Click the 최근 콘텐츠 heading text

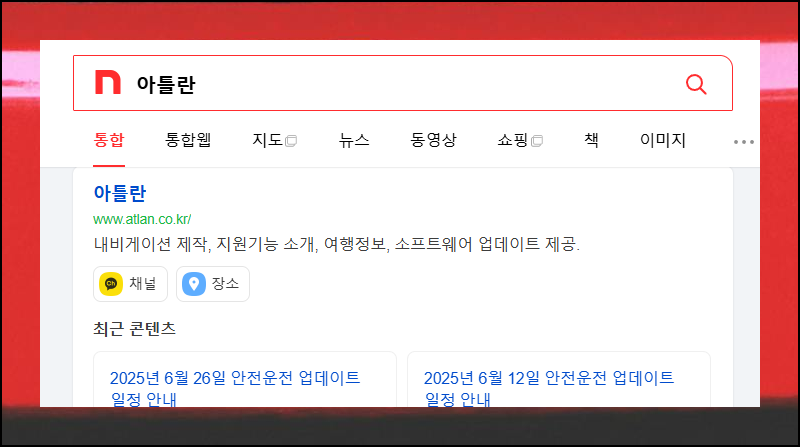134,329
